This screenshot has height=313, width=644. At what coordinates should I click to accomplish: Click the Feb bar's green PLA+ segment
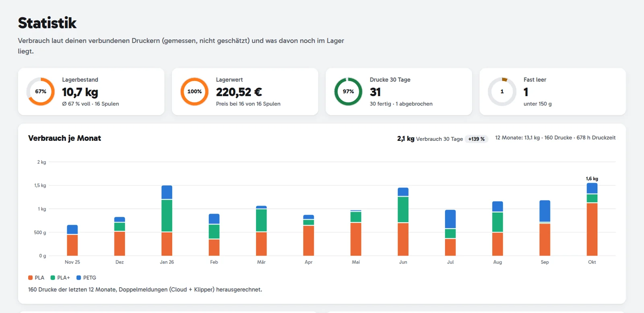[x=214, y=232]
